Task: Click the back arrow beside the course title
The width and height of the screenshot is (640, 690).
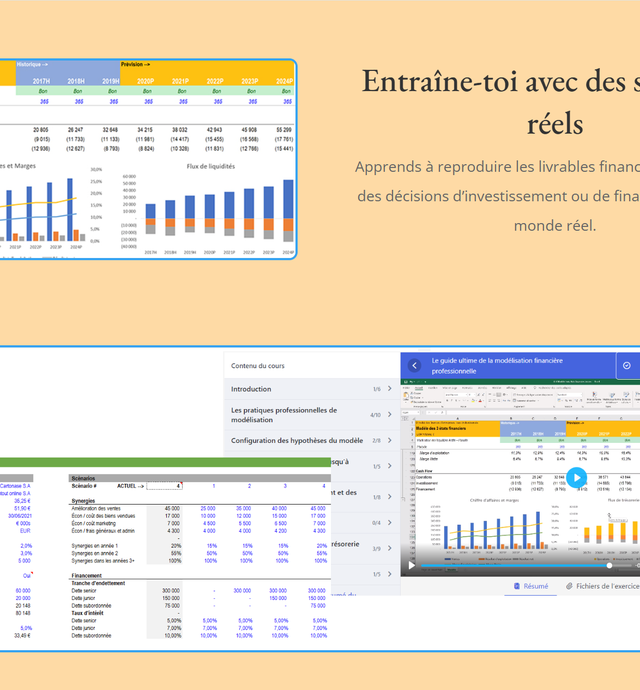Action: [x=414, y=365]
